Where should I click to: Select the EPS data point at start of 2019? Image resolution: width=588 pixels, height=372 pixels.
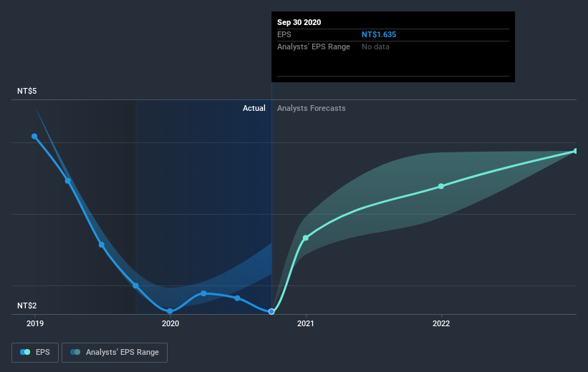coord(34,136)
